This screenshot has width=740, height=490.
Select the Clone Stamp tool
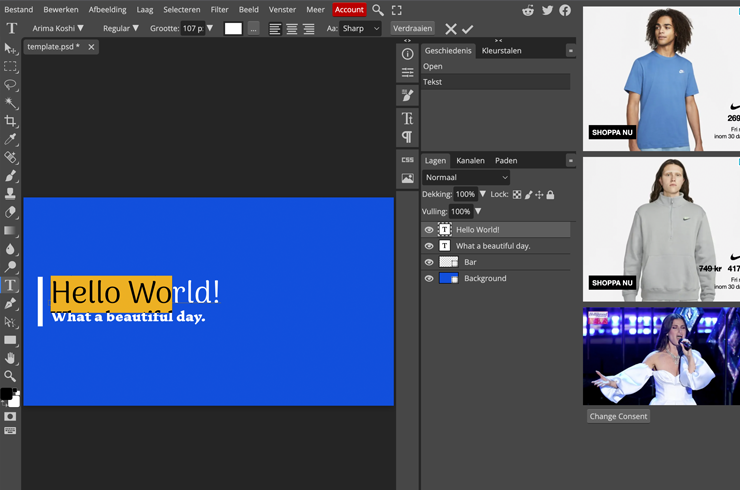10,194
